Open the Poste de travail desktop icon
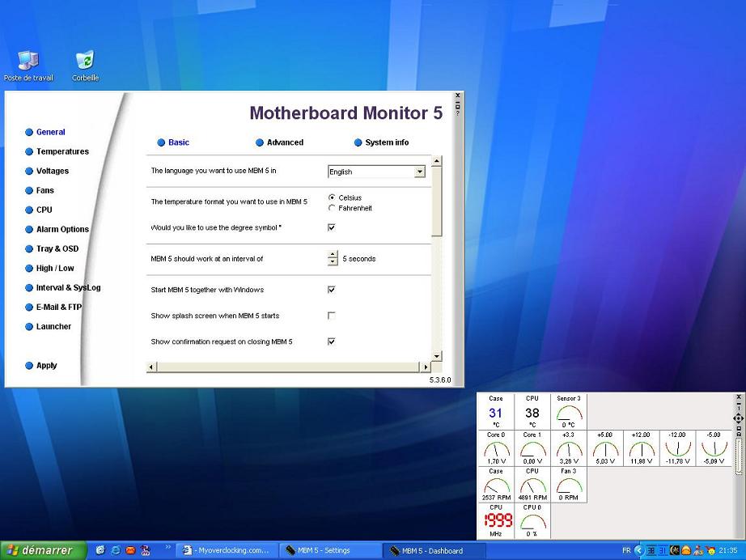Viewport: 746px width, 560px height. pos(28,66)
